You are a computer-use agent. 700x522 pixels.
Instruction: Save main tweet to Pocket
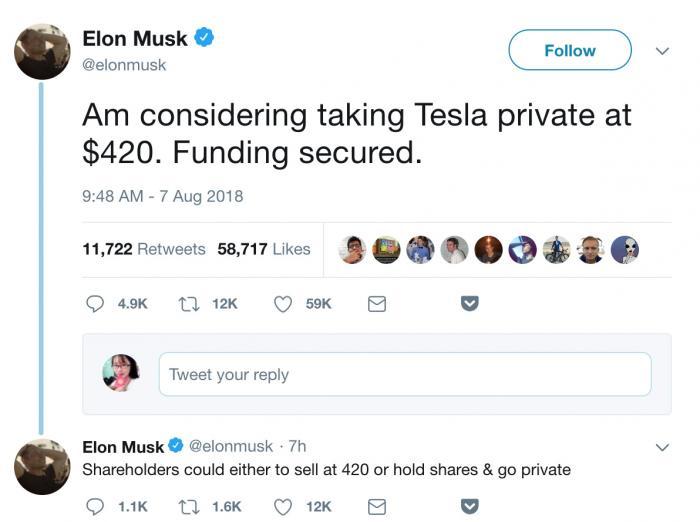point(470,303)
